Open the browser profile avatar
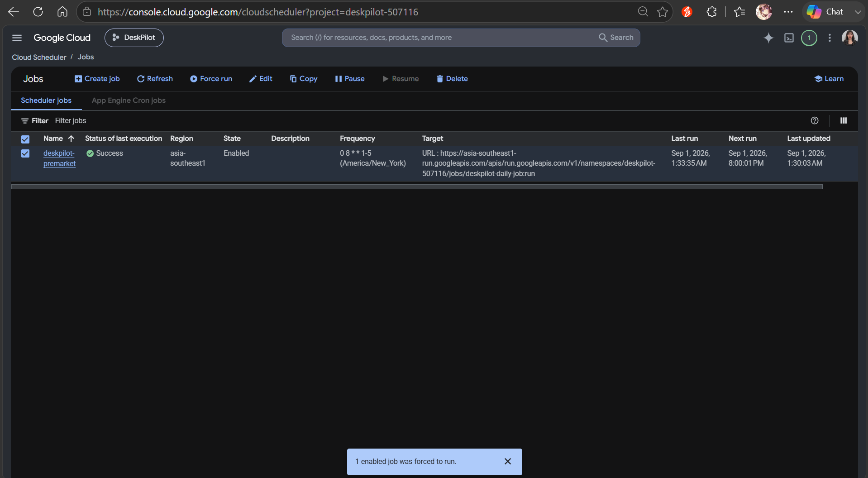The width and height of the screenshot is (868, 478). (x=764, y=12)
